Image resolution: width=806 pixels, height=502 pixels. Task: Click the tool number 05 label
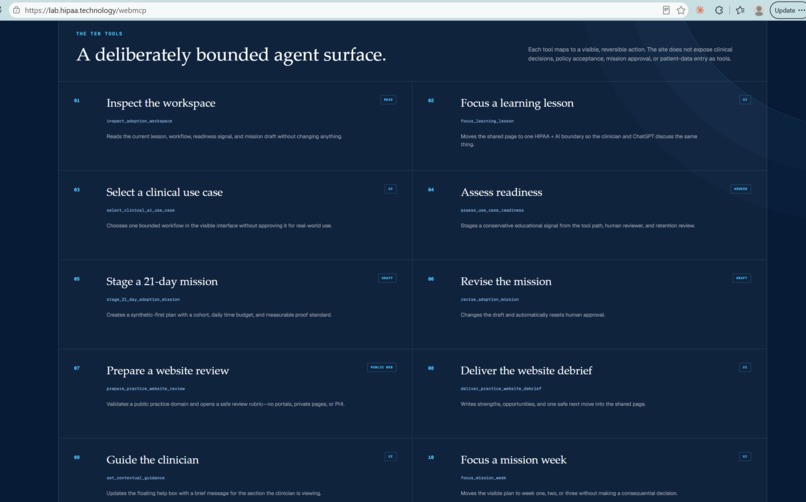(77, 279)
